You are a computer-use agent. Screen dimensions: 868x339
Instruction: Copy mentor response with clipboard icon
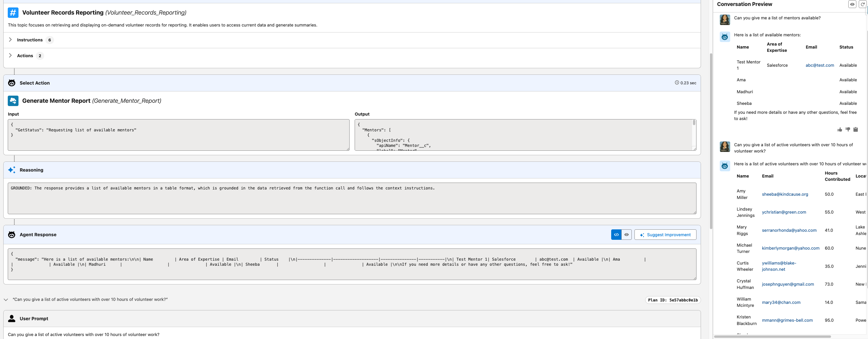855,129
